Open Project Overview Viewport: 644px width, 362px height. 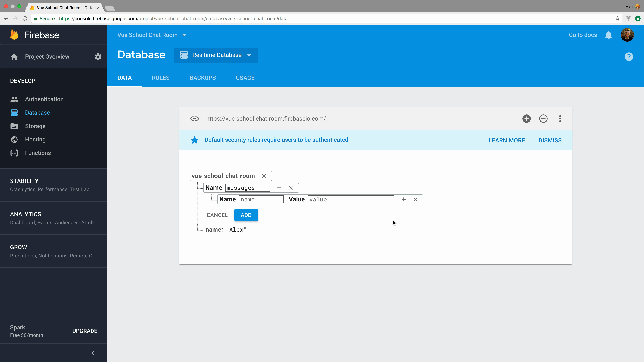click(x=47, y=57)
